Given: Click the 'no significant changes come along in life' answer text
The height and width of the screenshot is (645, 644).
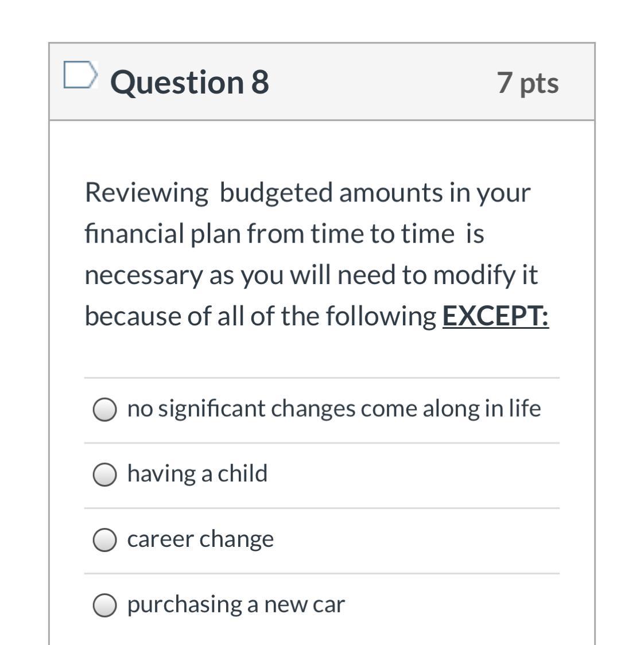Looking at the screenshot, I should pos(333,409).
